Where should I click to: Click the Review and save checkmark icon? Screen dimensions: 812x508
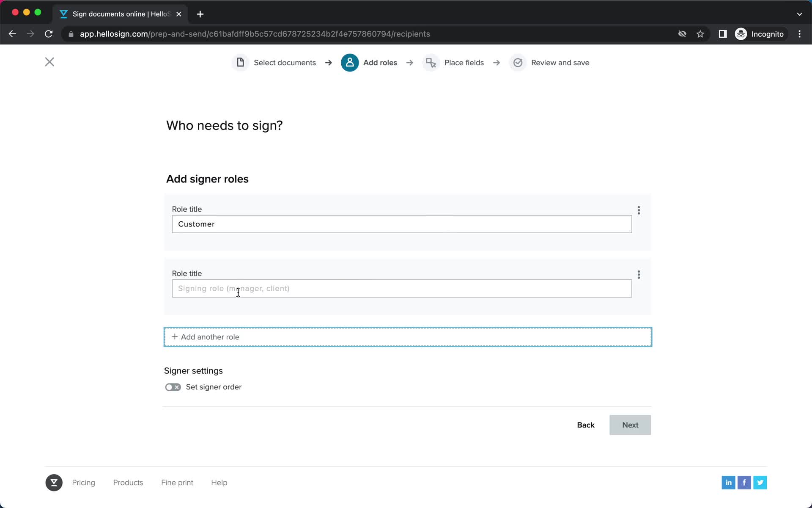tap(517, 63)
